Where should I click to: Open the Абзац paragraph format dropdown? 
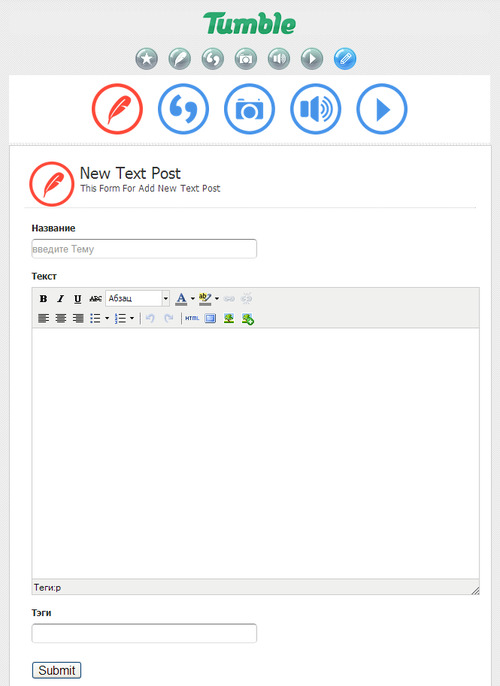click(137, 298)
